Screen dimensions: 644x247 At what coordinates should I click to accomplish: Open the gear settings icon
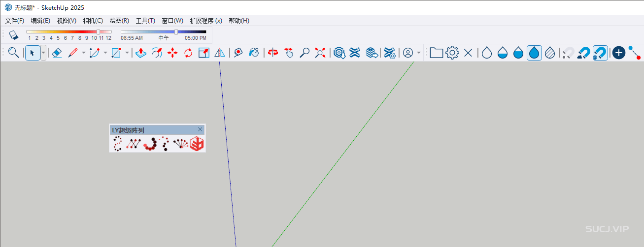(x=452, y=53)
